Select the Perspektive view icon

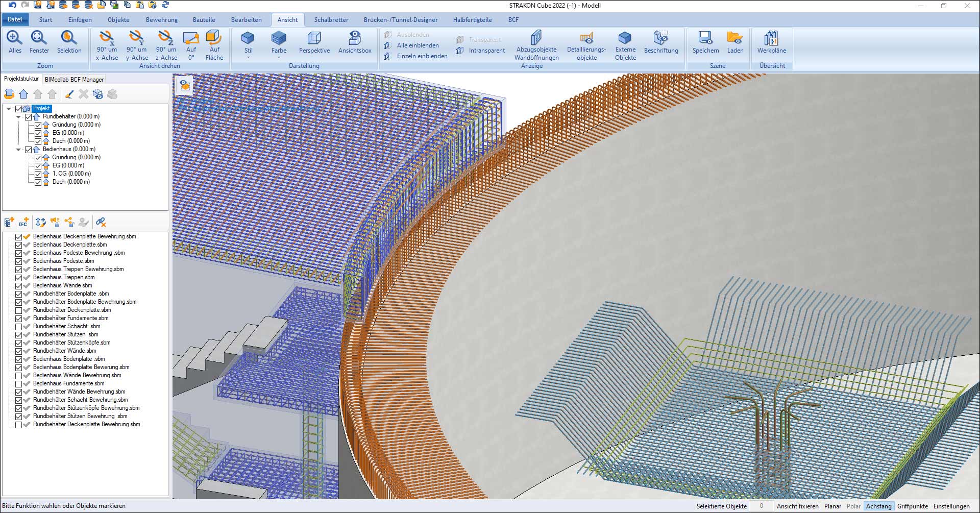[x=314, y=39]
